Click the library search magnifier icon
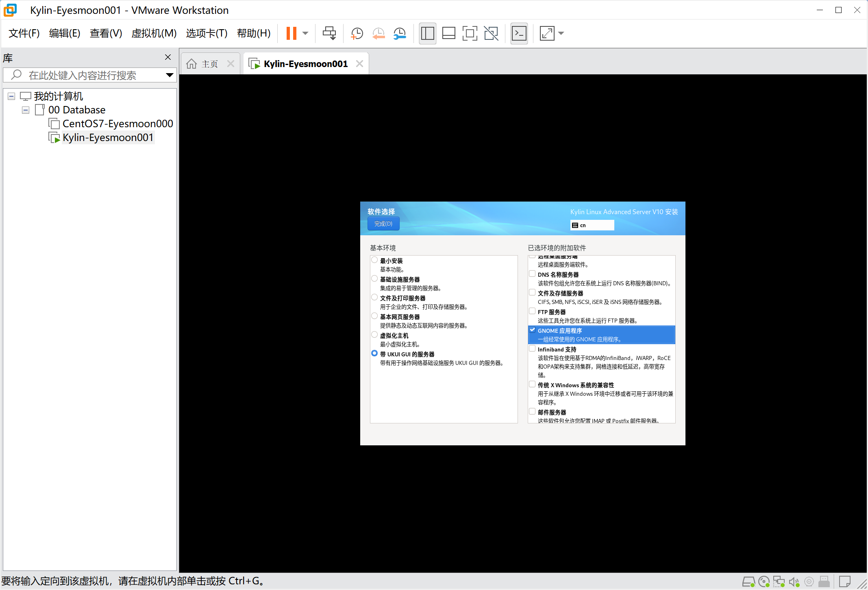Viewport: 868px width, 590px height. (16, 75)
